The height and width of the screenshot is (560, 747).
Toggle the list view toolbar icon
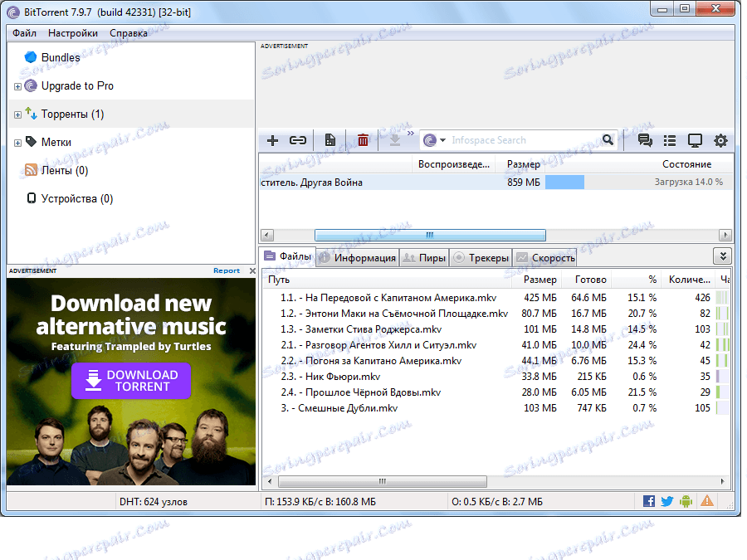pos(670,140)
